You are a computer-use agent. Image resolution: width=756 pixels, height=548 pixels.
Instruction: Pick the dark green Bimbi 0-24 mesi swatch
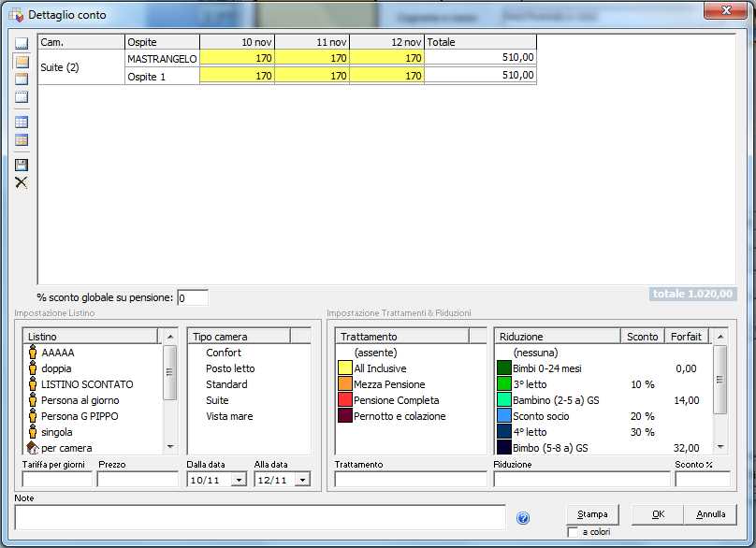point(503,368)
